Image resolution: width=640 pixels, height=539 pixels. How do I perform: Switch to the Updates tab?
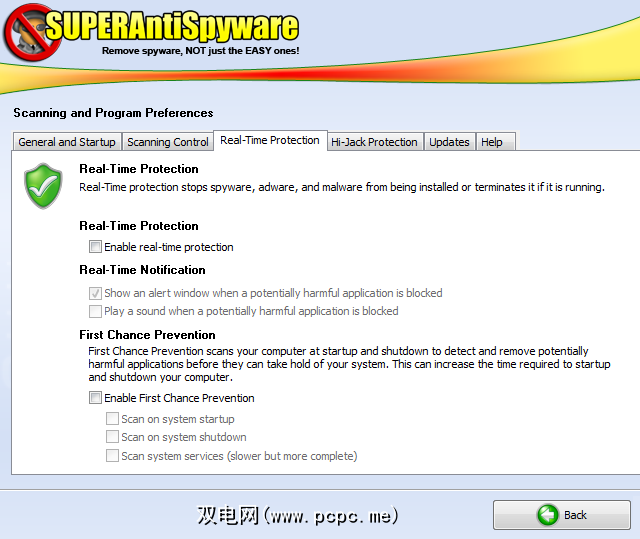449,142
